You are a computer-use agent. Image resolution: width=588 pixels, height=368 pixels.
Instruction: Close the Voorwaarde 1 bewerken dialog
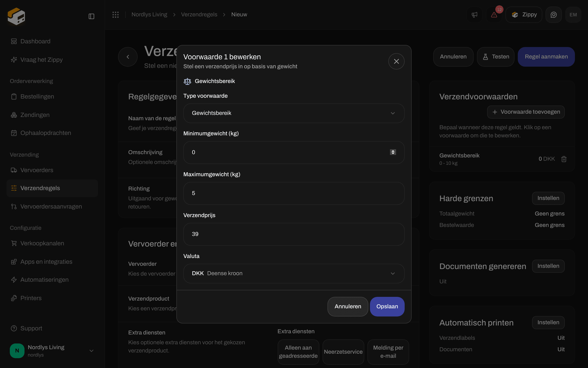point(396,61)
